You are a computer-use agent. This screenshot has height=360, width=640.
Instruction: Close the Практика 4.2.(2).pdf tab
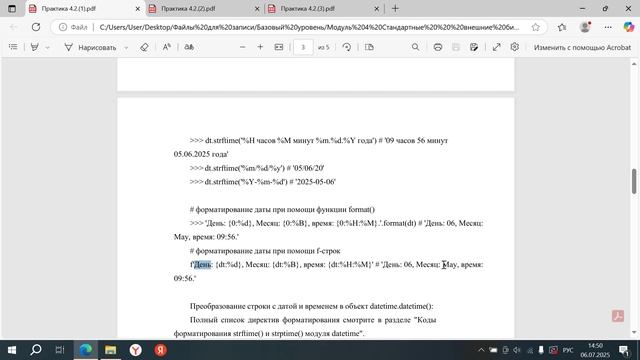(x=257, y=9)
